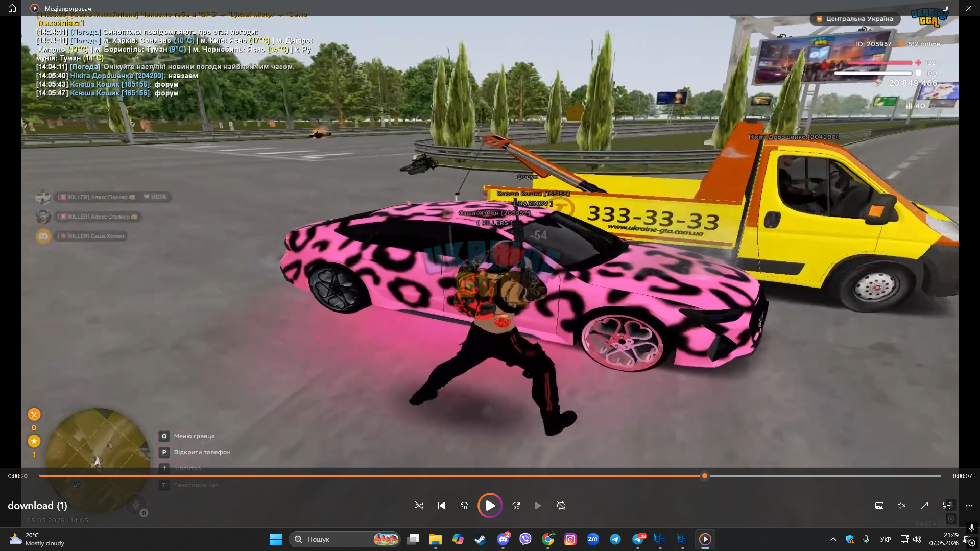This screenshot has height=551, width=980.
Task: Open the Telegram icon with notification badge
Action: pos(638,539)
